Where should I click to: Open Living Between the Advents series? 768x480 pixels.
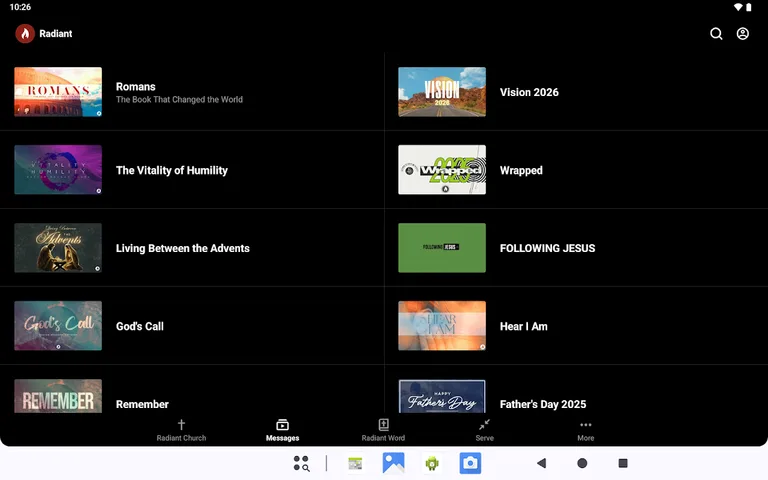click(x=182, y=248)
